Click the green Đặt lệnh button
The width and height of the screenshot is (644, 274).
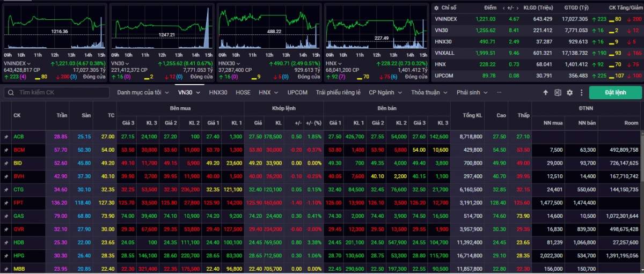pyautogui.click(x=615, y=92)
